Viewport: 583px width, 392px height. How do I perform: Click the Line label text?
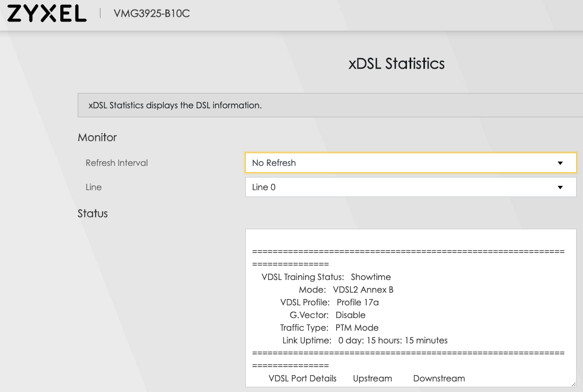94,187
